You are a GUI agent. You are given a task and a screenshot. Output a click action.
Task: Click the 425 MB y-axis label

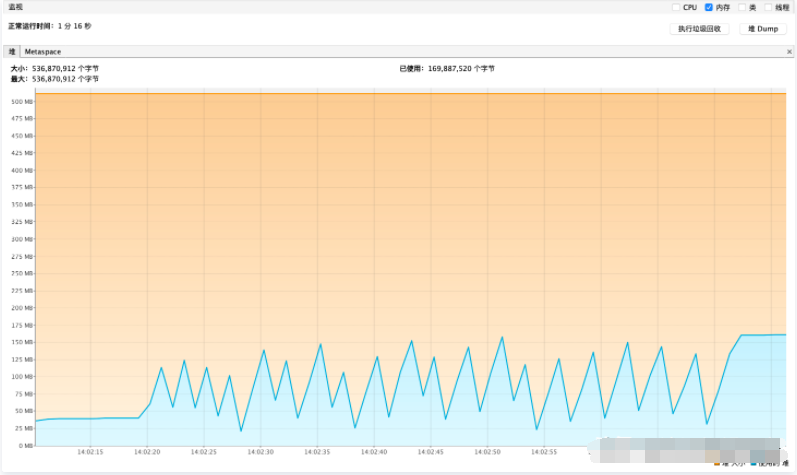tap(22, 153)
